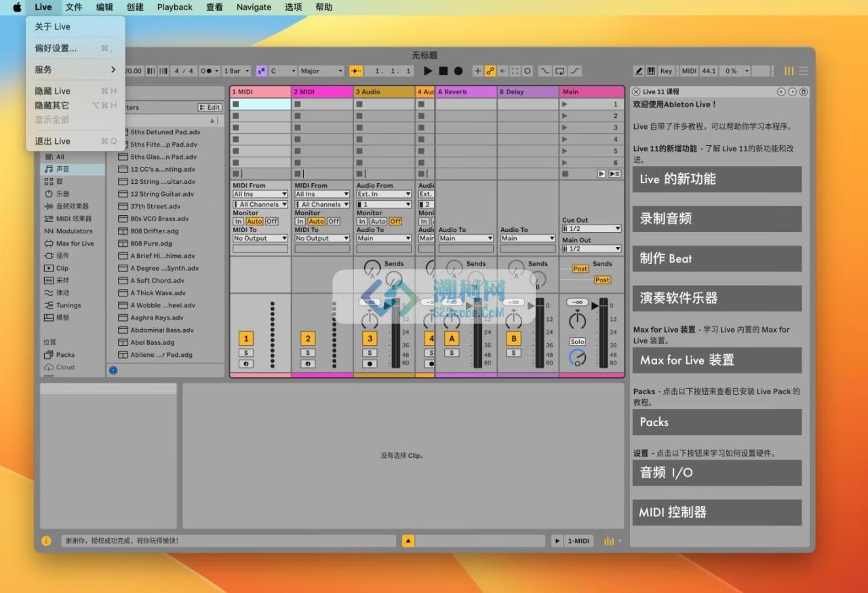Start playback with the Play button

[x=428, y=71]
